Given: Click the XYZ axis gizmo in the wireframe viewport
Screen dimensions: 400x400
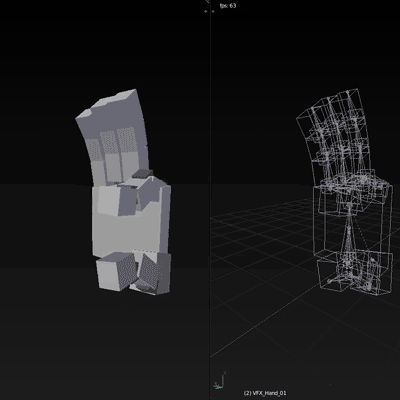Looking at the screenshot, I should [x=219, y=380].
